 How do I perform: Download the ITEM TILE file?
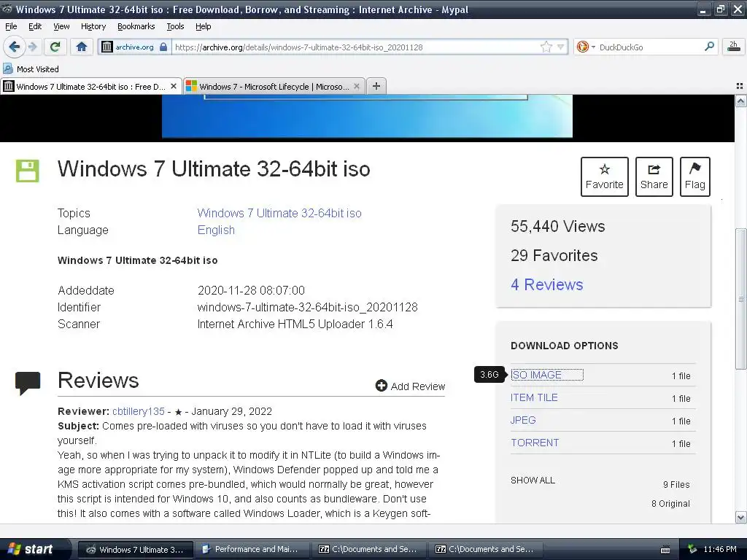[534, 397]
